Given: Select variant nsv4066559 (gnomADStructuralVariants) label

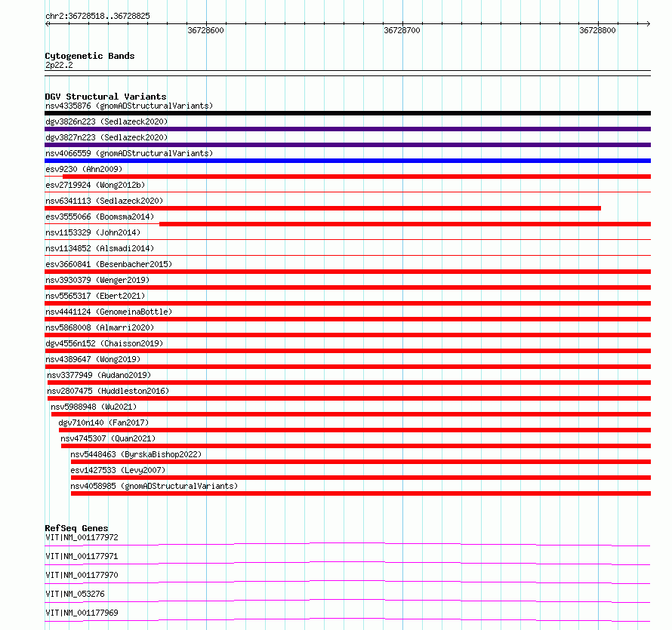Looking at the screenshot, I should tap(129, 153).
